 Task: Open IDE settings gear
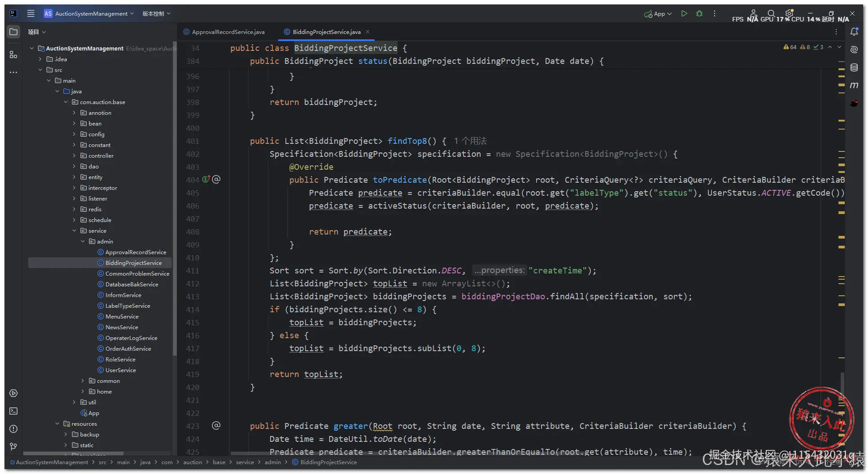pyautogui.click(x=789, y=13)
